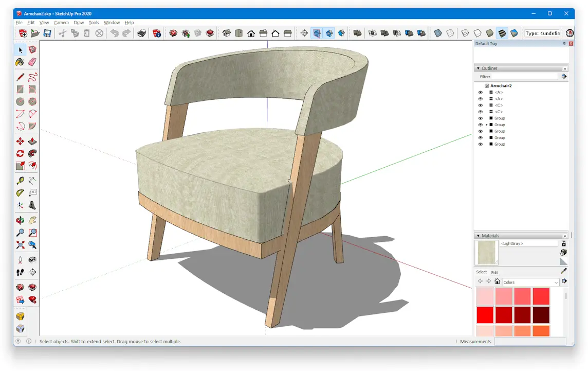Toggle visibility of last Group in Outliner

[481, 144]
